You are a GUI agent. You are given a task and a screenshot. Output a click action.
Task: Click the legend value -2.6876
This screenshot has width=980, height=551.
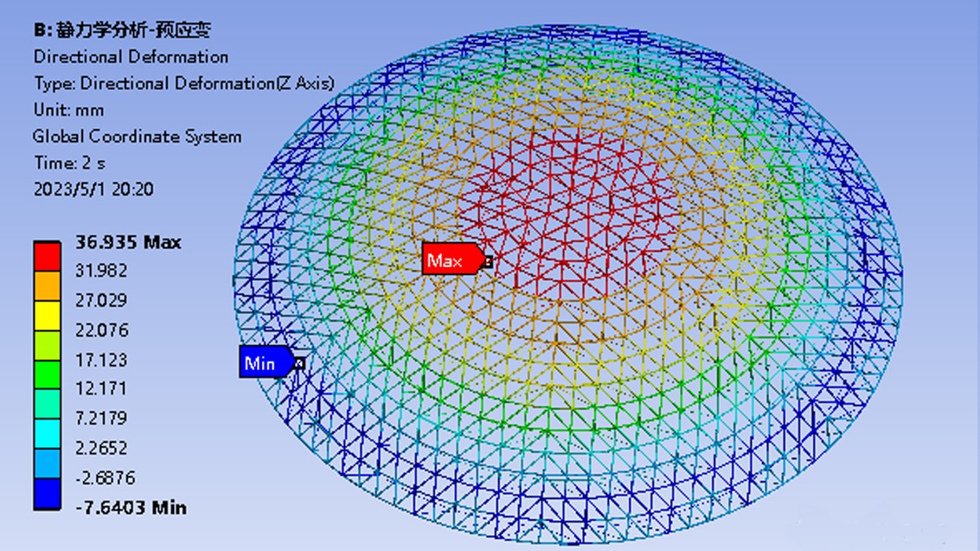(x=105, y=477)
